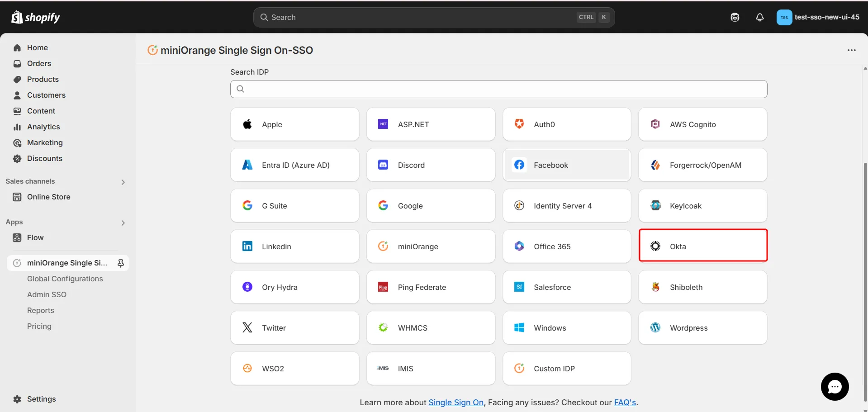Click the Shopify logo
This screenshot has height=412, width=868.
tap(35, 17)
